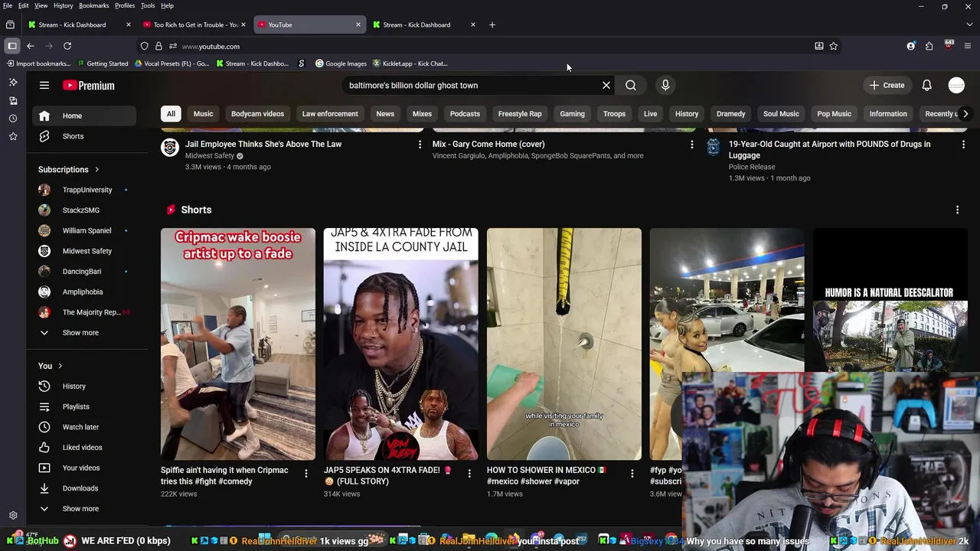The height and width of the screenshot is (551, 980).
Task: Expand Show more under the You section
Action: click(x=84, y=509)
